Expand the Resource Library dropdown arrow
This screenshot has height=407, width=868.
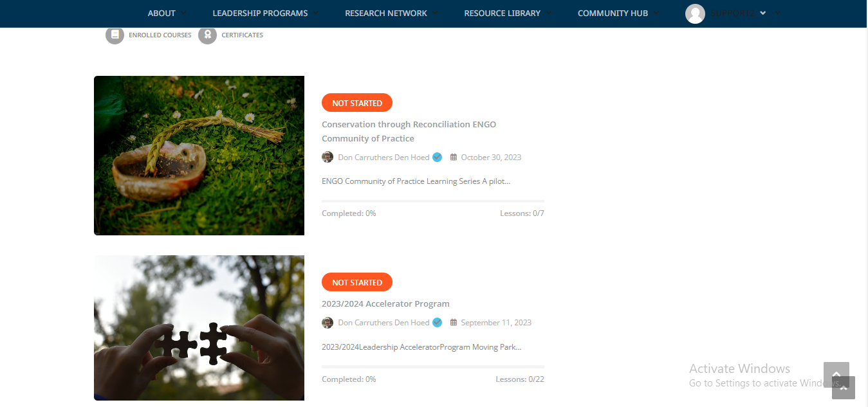(x=549, y=14)
